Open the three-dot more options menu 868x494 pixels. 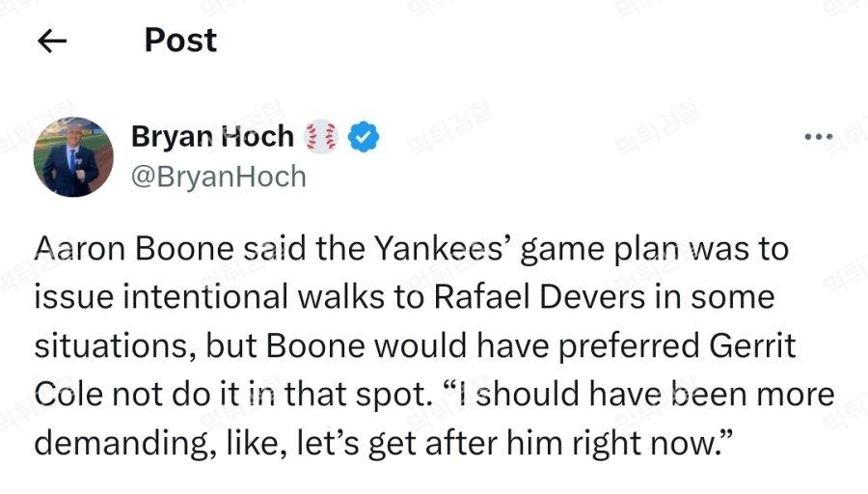818,138
